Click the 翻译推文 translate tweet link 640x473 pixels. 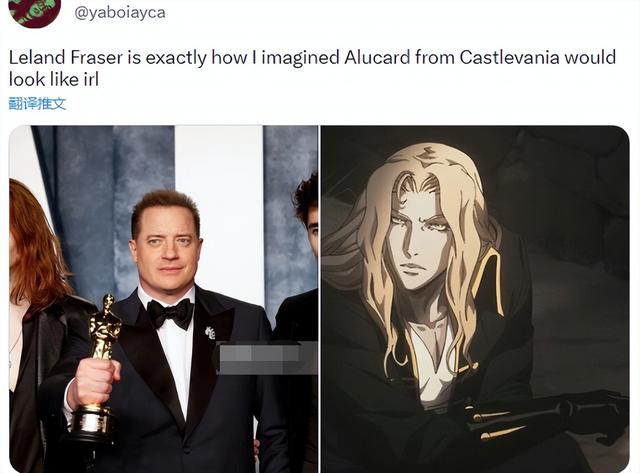[37, 104]
